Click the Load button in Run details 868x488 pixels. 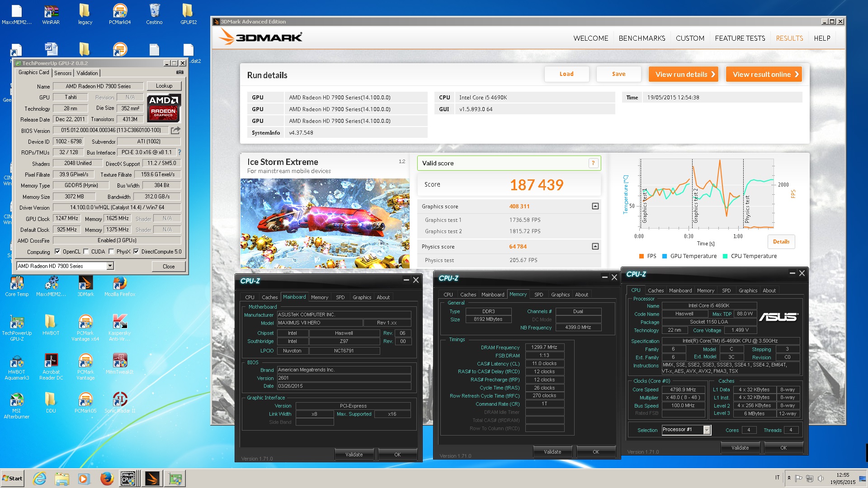566,74
